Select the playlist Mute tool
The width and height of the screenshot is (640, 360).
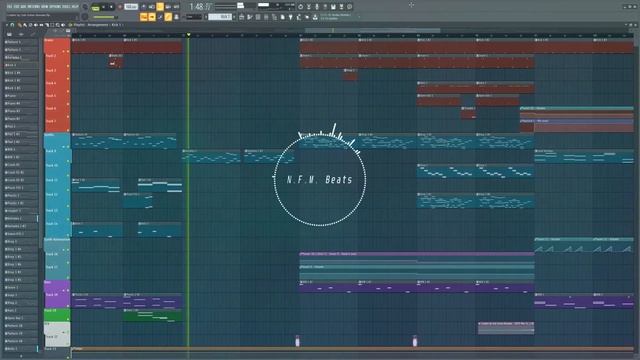[36, 25]
